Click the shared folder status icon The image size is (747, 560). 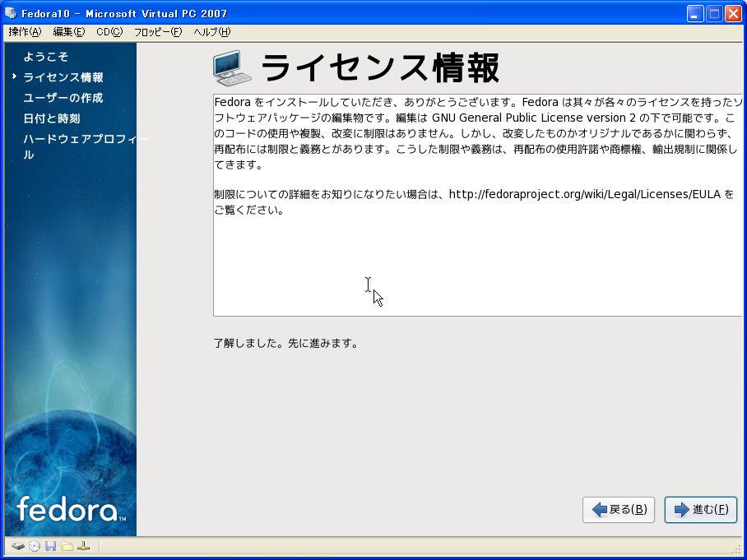(67, 546)
